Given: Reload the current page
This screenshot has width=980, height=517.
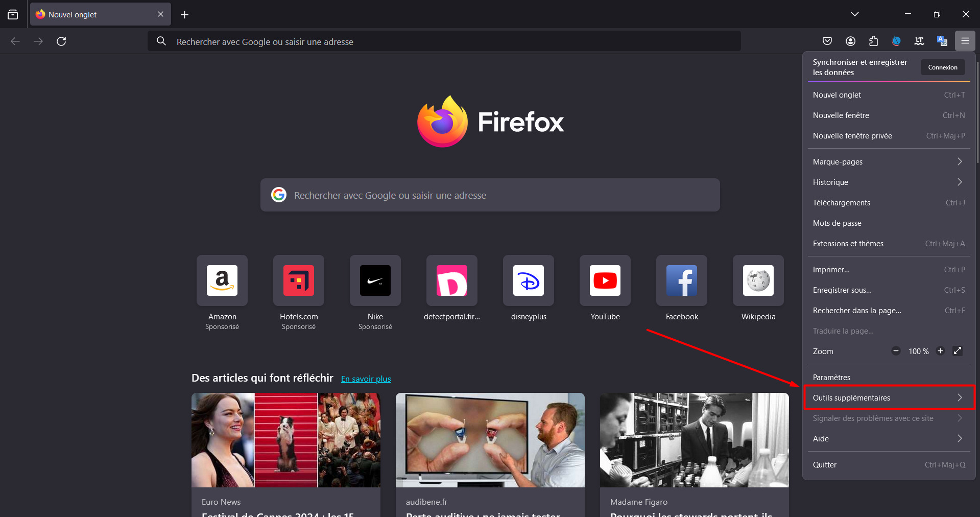Looking at the screenshot, I should click(x=61, y=41).
